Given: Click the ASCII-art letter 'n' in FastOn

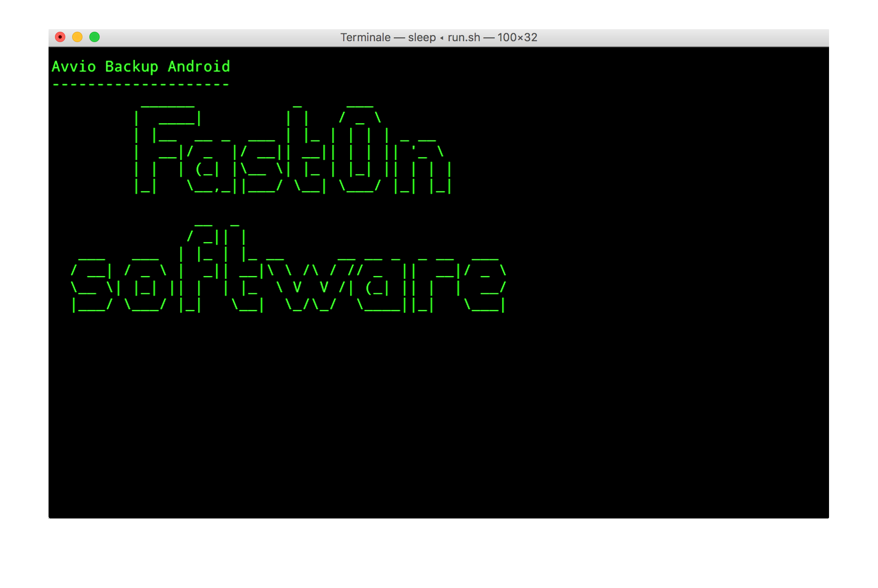Looking at the screenshot, I should point(423,167).
